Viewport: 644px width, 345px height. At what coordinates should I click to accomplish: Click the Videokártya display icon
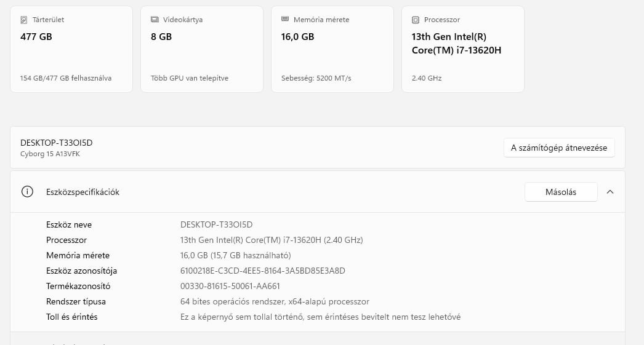point(155,20)
